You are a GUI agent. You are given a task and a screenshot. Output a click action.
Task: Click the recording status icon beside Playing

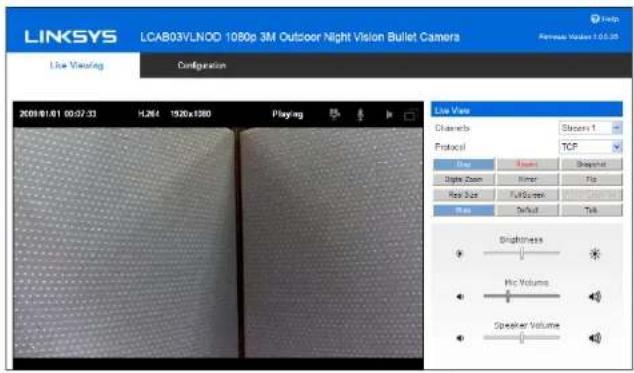tap(334, 114)
